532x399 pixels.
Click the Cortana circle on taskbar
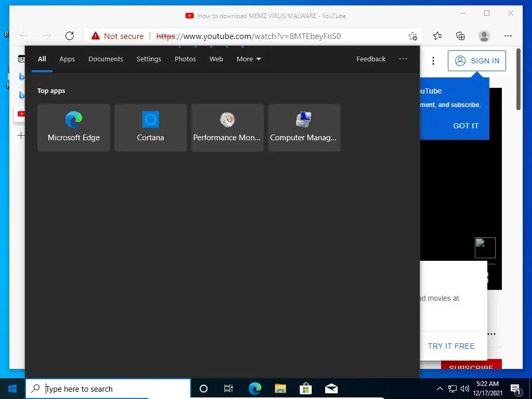[204, 389]
